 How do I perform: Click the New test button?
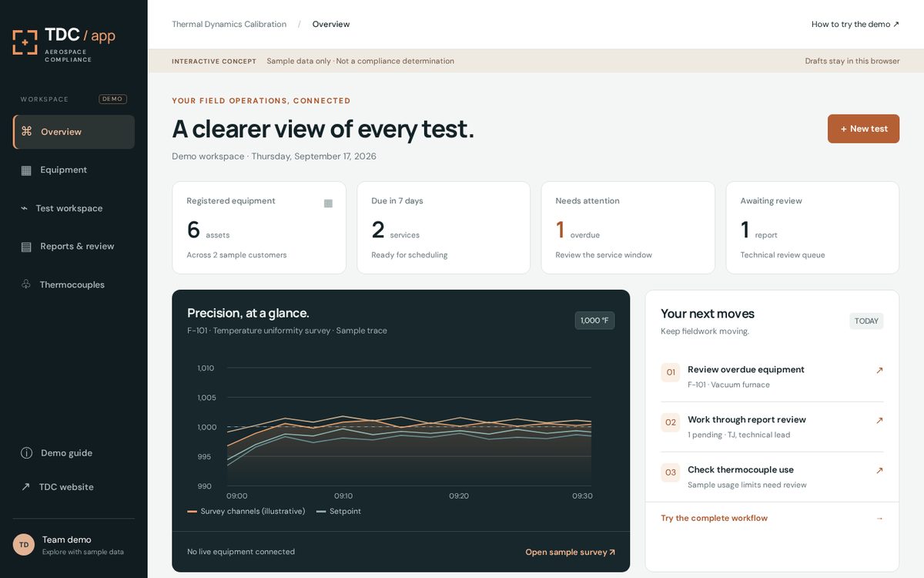(x=863, y=129)
